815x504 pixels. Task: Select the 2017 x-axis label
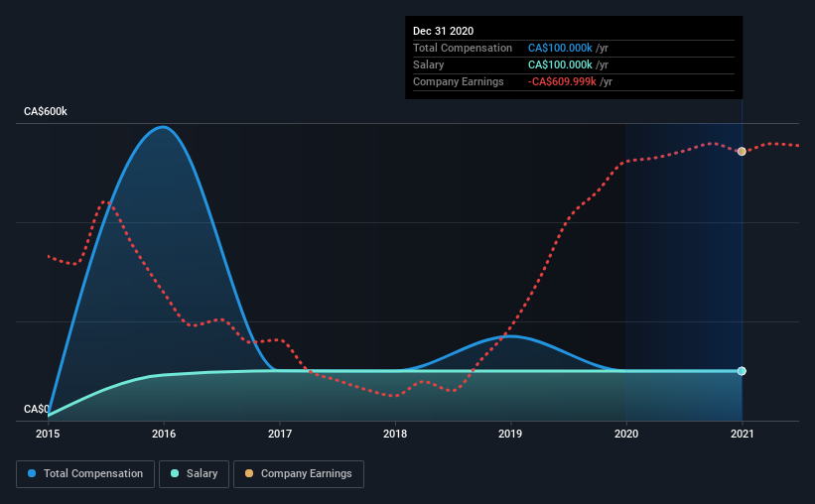coord(280,434)
